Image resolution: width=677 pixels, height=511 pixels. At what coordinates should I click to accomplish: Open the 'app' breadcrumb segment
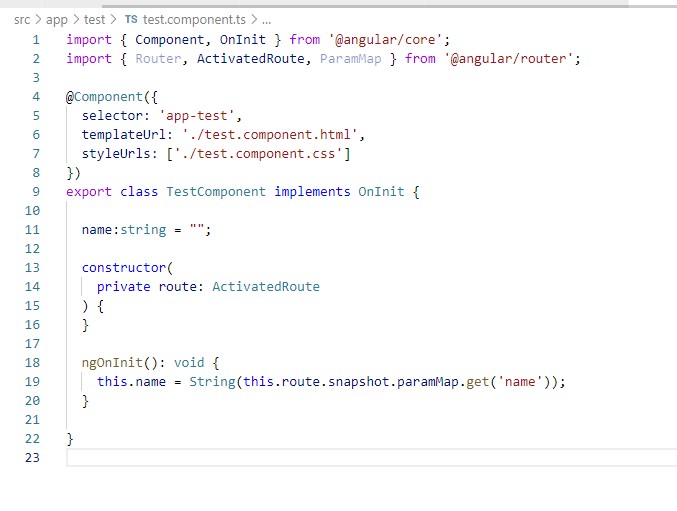57,20
